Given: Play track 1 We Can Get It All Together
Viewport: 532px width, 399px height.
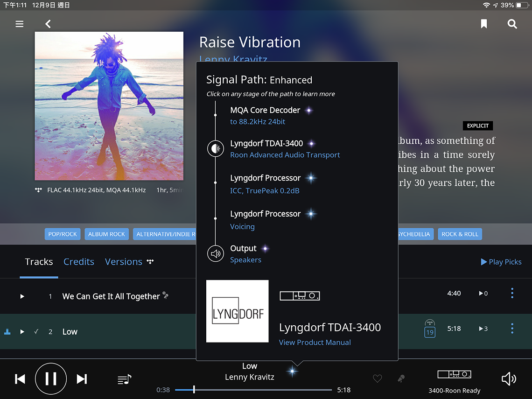Looking at the screenshot, I should click(22, 296).
